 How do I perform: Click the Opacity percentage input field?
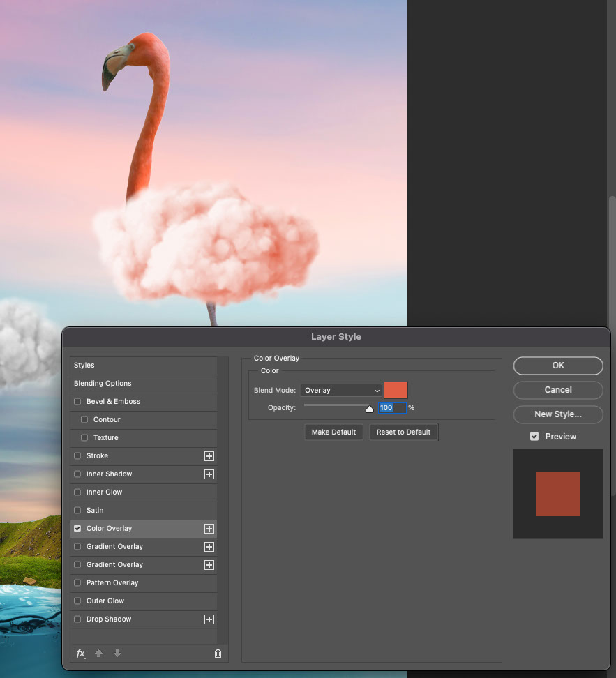click(x=391, y=408)
